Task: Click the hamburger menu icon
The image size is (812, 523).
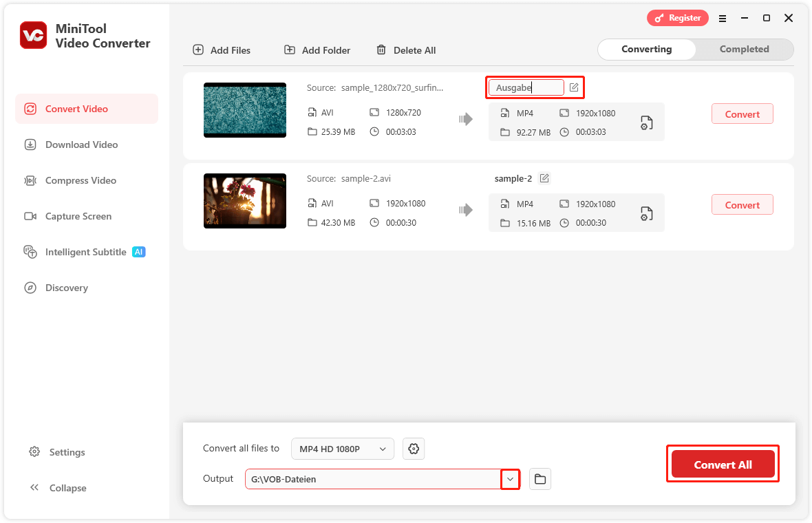Action: (x=723, y=19)
